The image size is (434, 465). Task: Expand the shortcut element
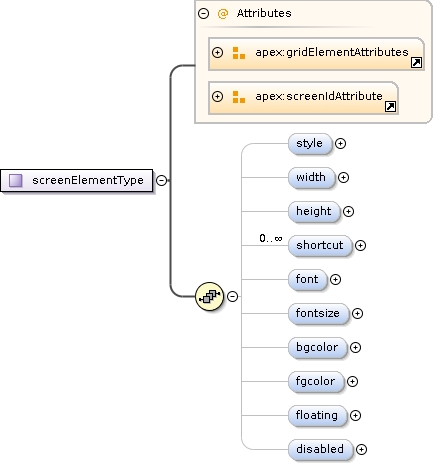tap(360, 245)
